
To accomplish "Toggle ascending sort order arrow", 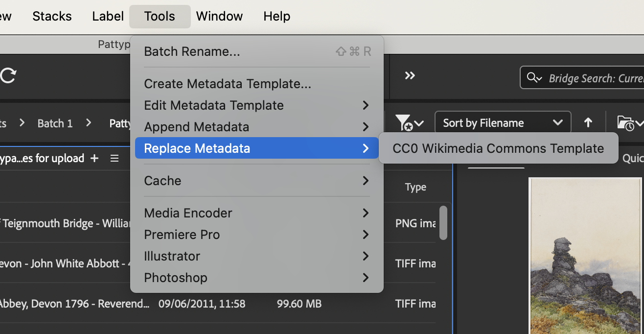I will click(x=588, y=122).
